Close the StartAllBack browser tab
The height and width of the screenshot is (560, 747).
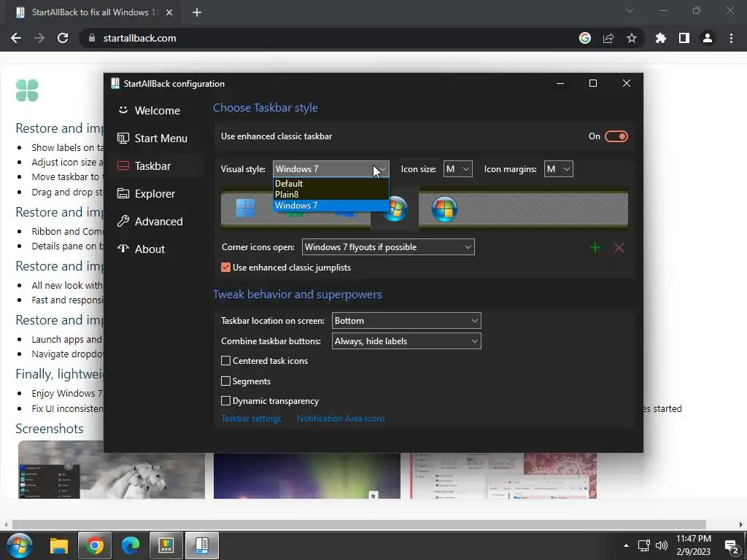pos(169,12)
